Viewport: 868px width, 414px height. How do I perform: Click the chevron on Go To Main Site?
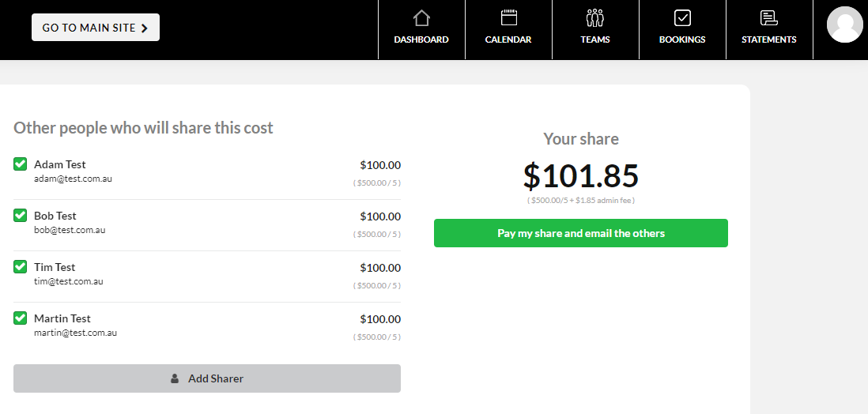145,28
